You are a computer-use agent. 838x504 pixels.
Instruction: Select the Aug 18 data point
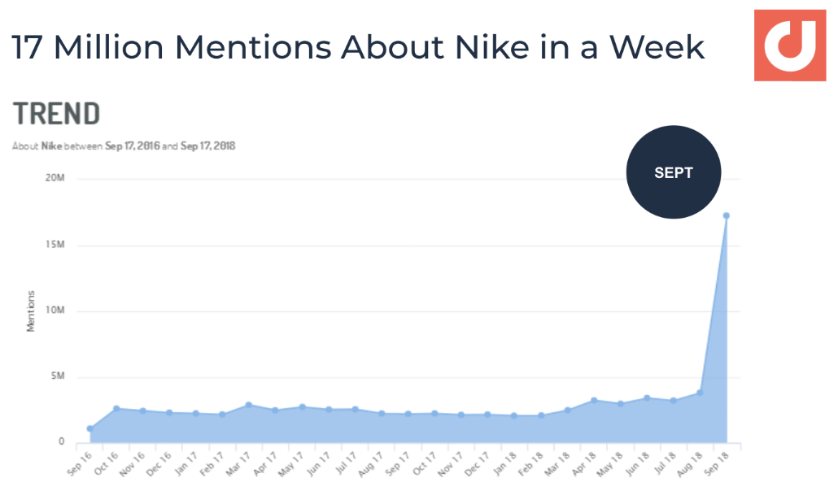(700, 393)
